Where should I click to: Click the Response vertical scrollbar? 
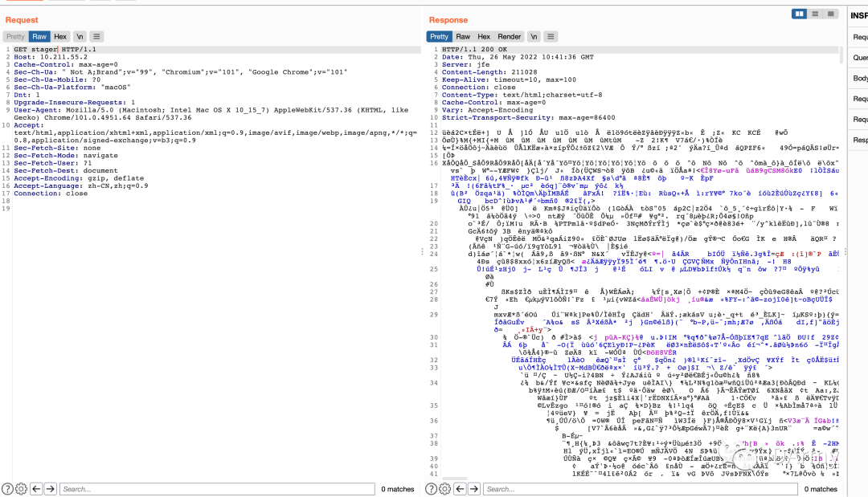tap(842, 55)
